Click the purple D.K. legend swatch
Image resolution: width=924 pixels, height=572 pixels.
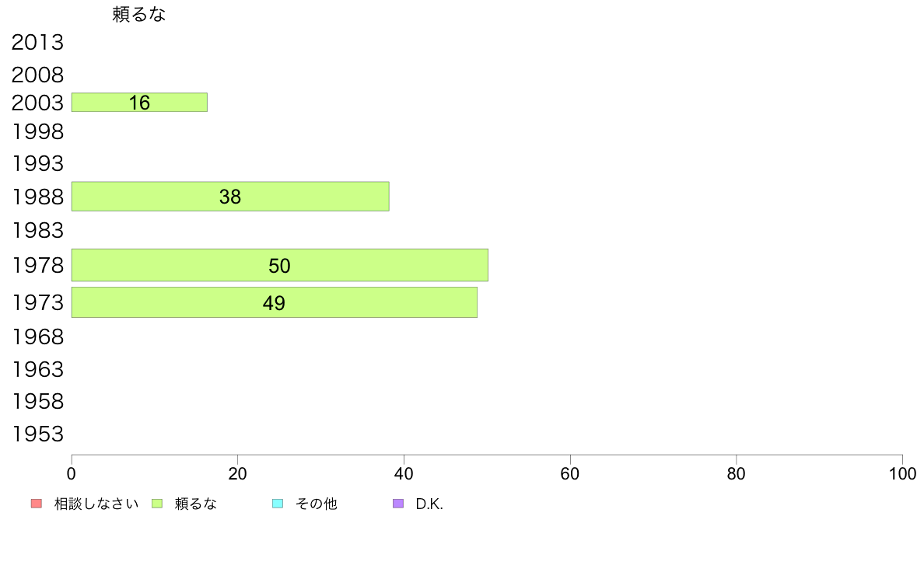point(398,504)
